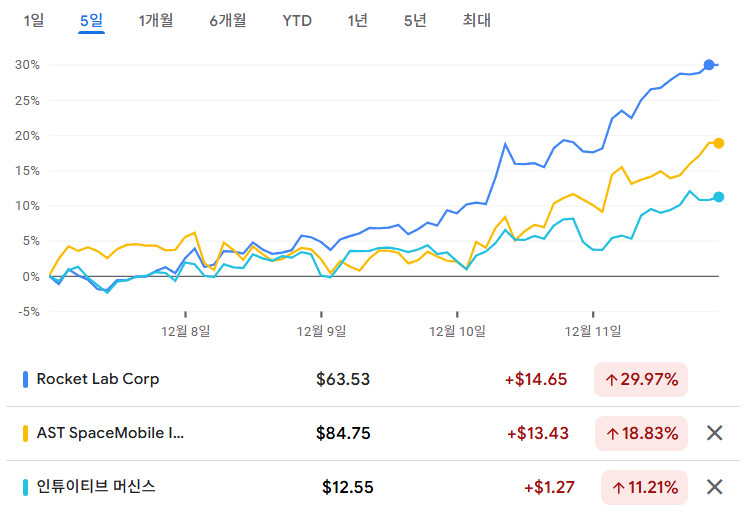Open the Rocket Lab Corp stock link
This screenshot has height=514, width=752.
coord(98,379)
